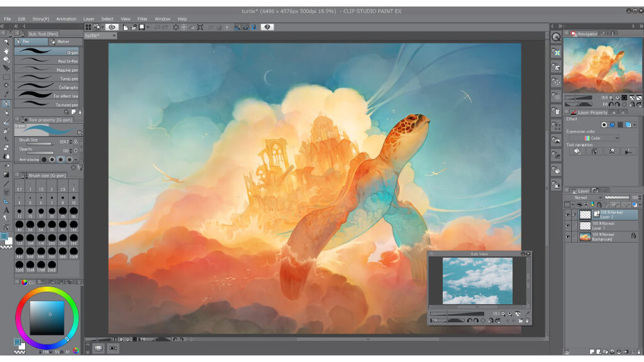The width and height of the screenshot is (644, 362).
Task: Switch to the Marker sub tool tab
Action: [x=64, y=41]
